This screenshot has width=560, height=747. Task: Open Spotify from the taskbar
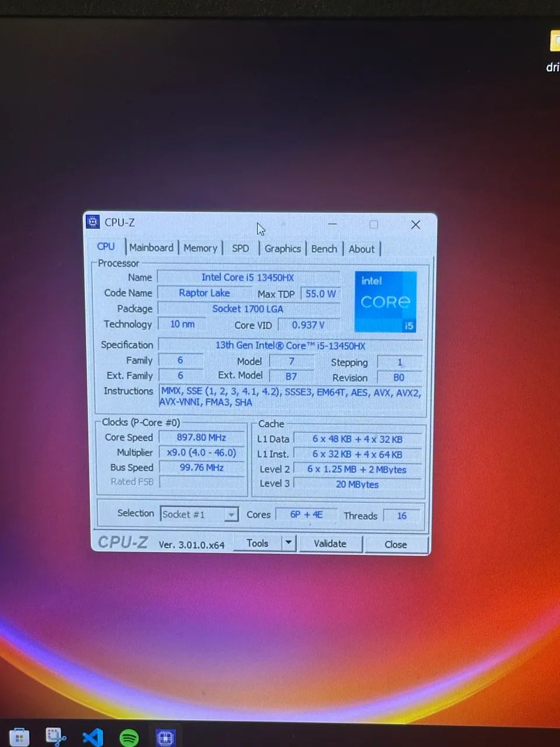coord(129,738)
